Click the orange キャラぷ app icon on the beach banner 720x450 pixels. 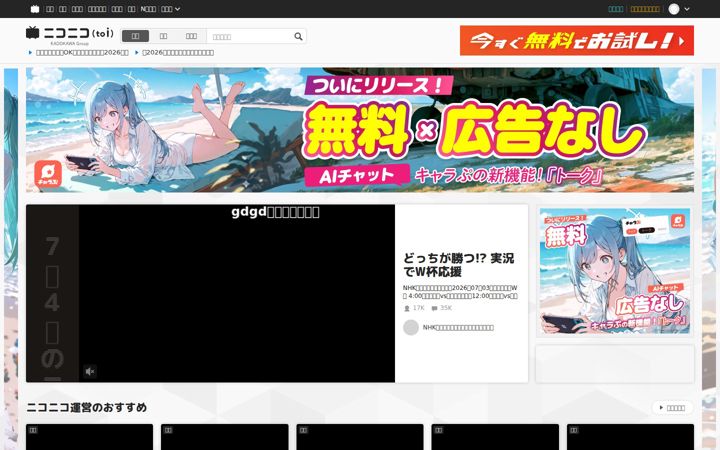point(48,174)
